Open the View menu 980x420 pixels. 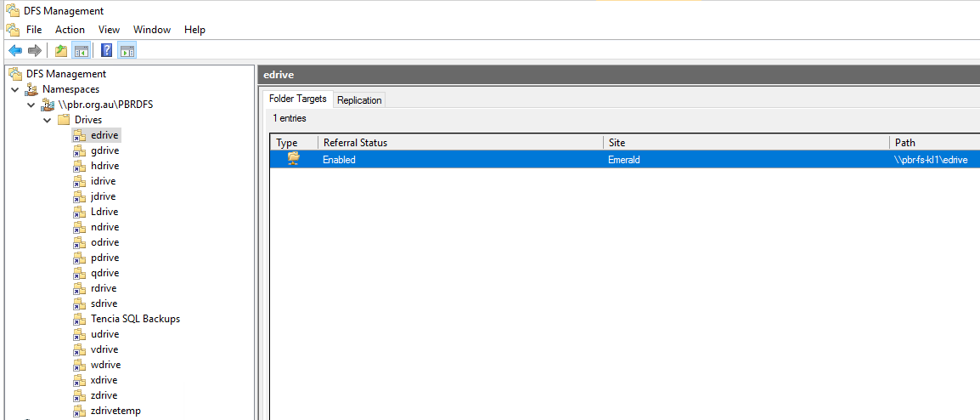tap(109, 30)
